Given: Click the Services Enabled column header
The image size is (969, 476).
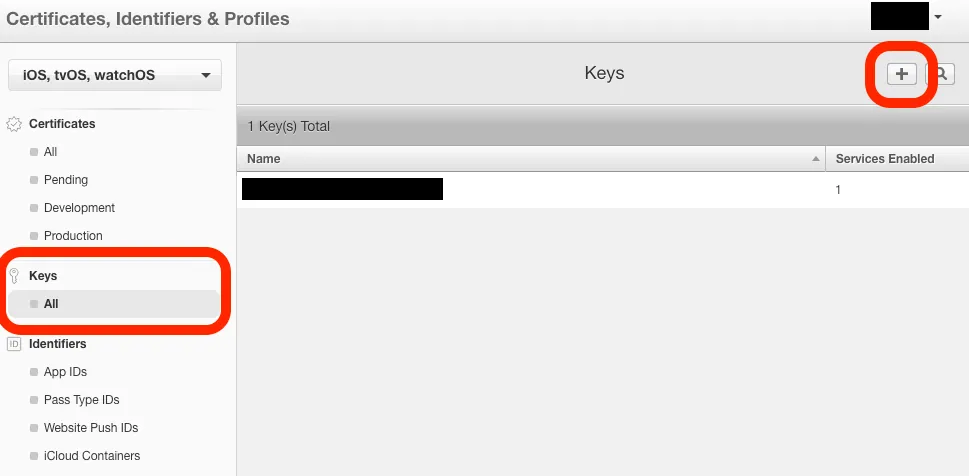Looking at the screenshot, I should (885, 159).
